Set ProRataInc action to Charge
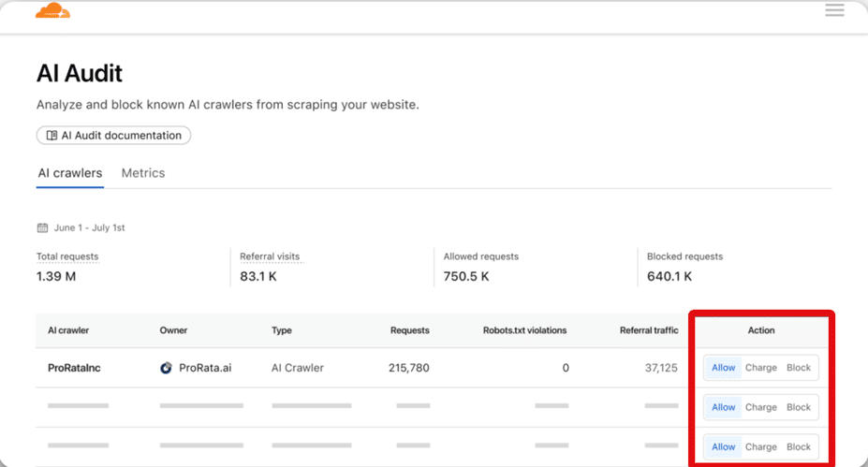The width and height of the screenshot is (868, 467). pyautogui.click(x=760, y=368)
